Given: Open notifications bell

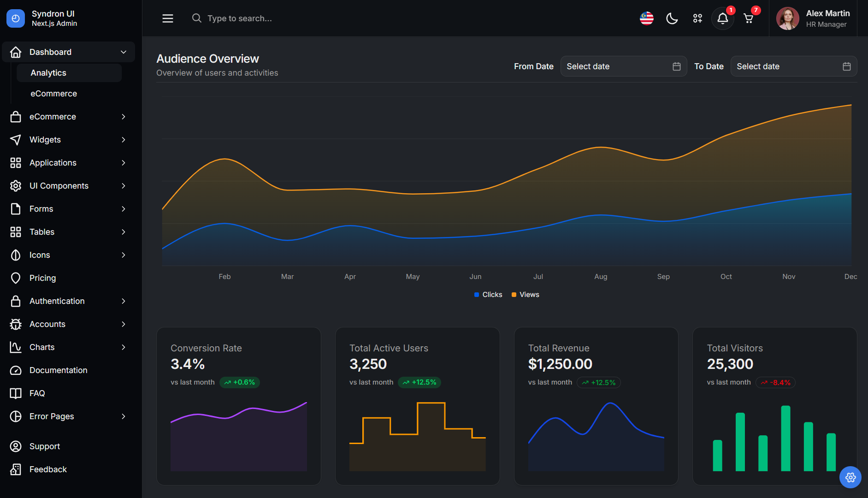Looking at the screenshot, I should (x=723, y=18).
